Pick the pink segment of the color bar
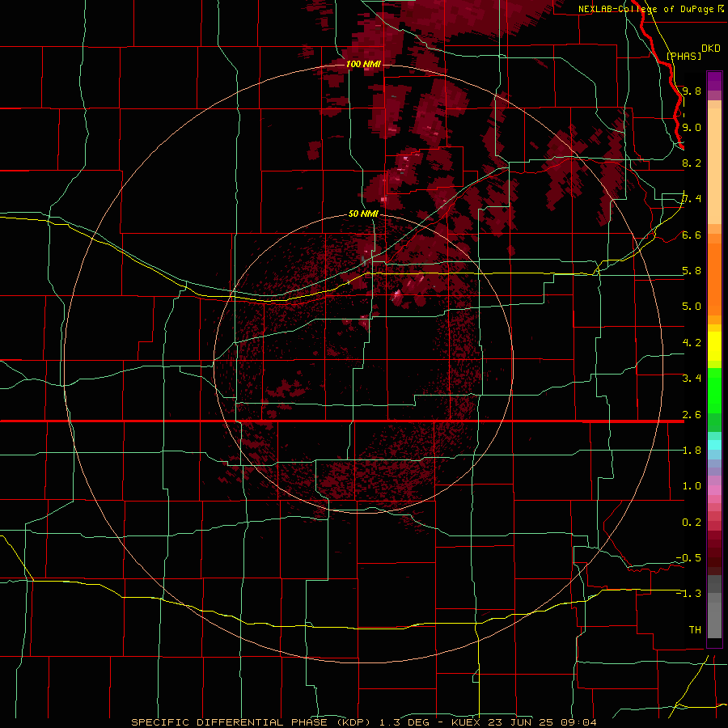 pos(714,490)
